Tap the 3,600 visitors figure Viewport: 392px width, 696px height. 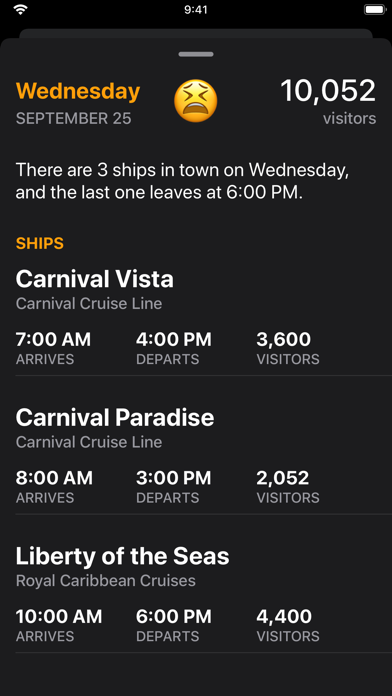pos(284,340)
